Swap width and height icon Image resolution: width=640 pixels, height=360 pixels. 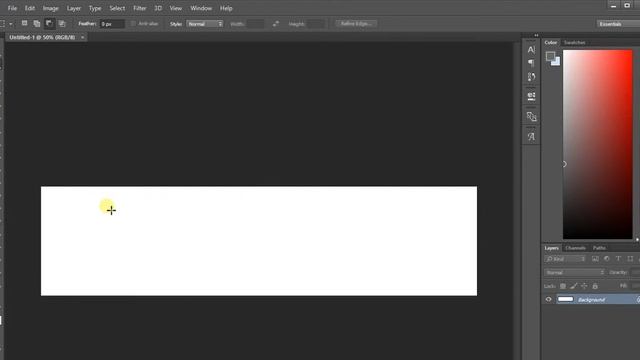point(276,24)
